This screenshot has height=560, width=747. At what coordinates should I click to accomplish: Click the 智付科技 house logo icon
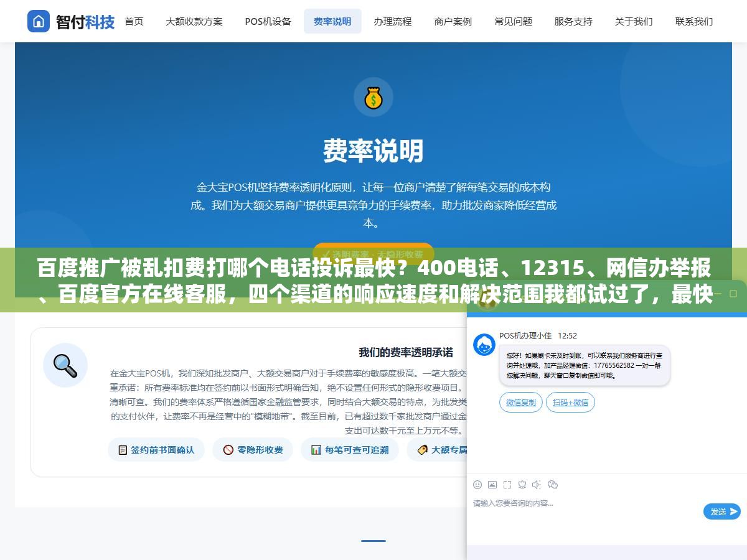click(39, 21)
